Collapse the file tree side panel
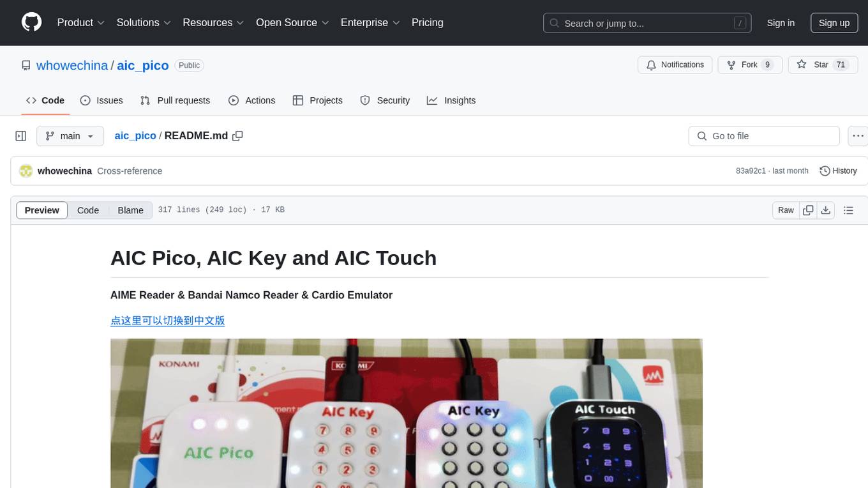The width and height of the screenshot is (868, 488). [21, 136]
